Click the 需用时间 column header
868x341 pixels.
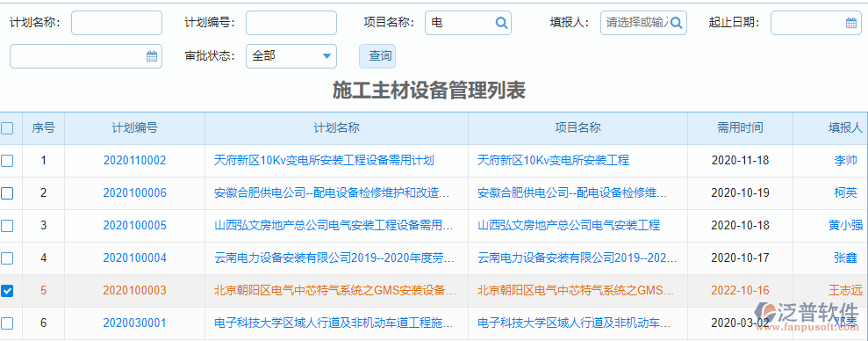740,128
